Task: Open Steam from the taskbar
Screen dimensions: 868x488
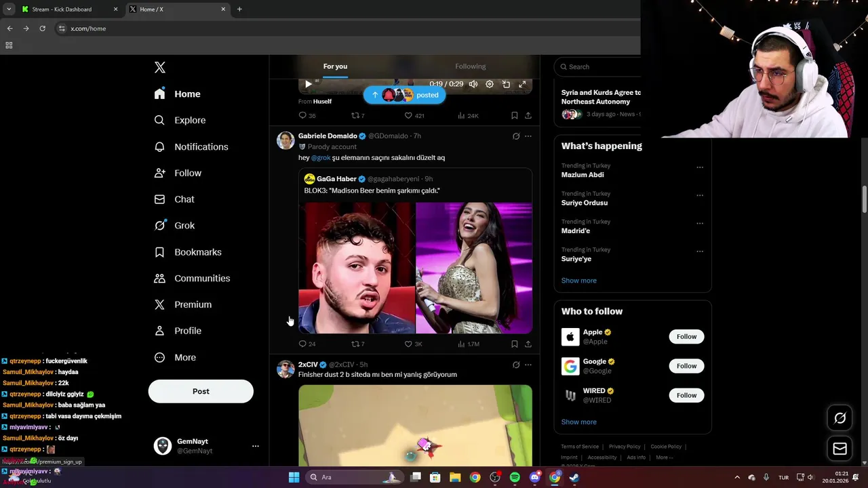Action: (574, 477)
